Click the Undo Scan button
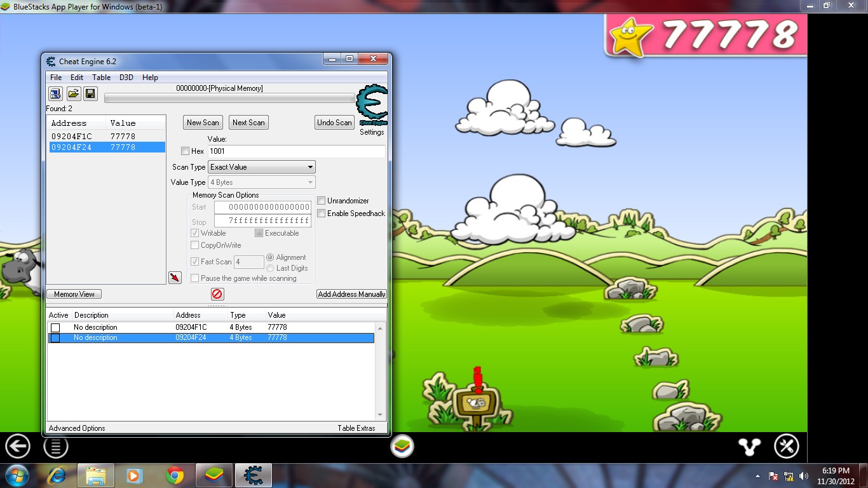 (334, 123)
